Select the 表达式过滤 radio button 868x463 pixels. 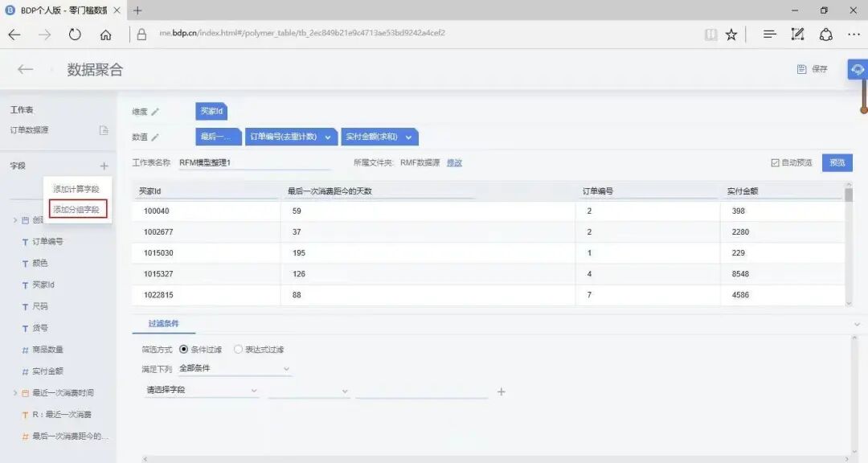point(239,349)
